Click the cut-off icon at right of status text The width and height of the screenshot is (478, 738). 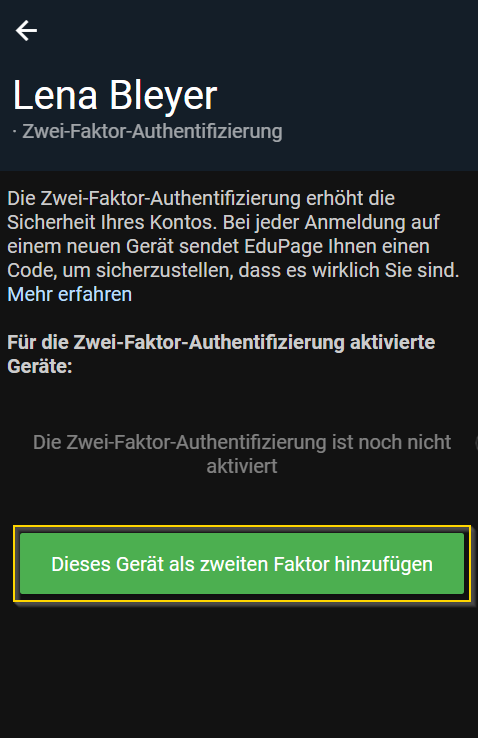point(476,442)
